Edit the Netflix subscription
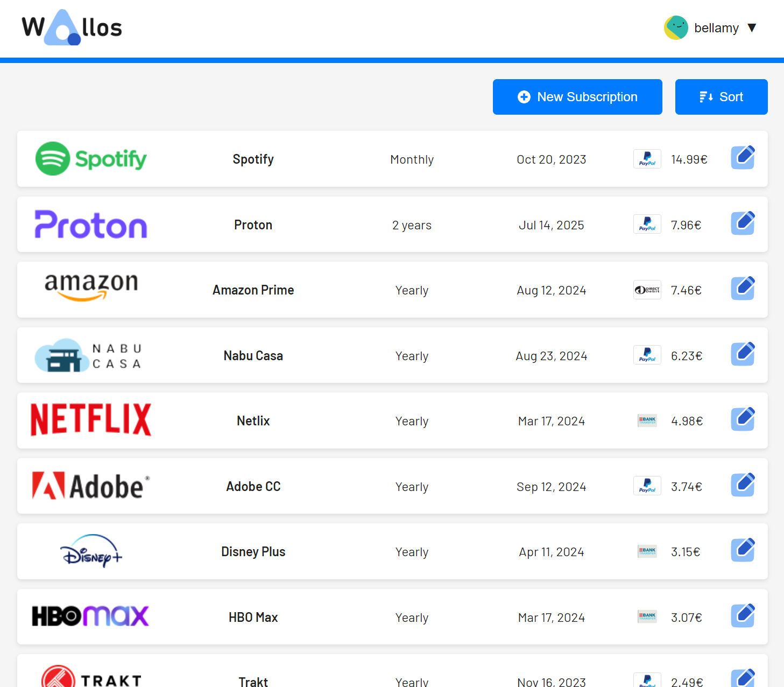Image resolution: width=784 pixels, height=687 pixels. 743,418
